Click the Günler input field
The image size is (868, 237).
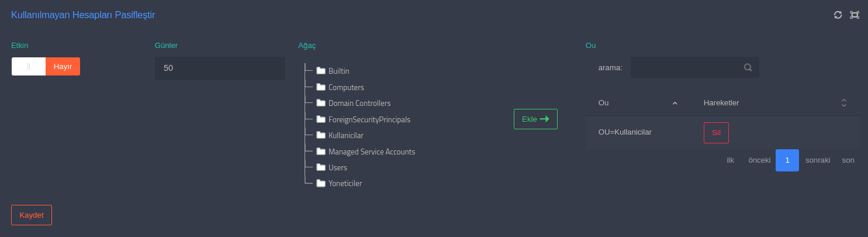click(x=220, y=68)
